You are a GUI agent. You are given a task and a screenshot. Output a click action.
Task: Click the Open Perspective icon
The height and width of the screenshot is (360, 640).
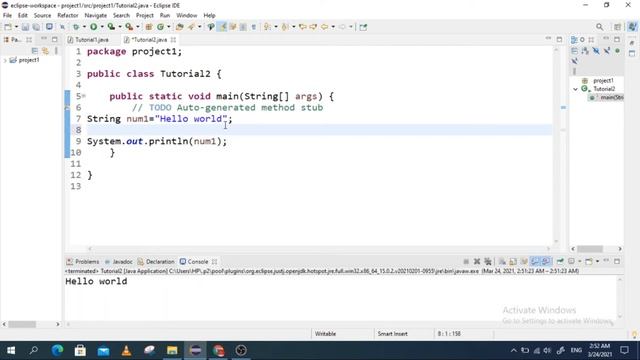[617, 27]
